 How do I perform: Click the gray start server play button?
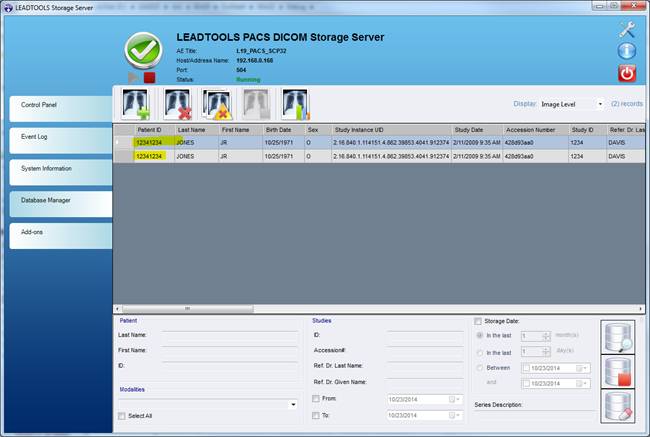(x=133, y=78)
